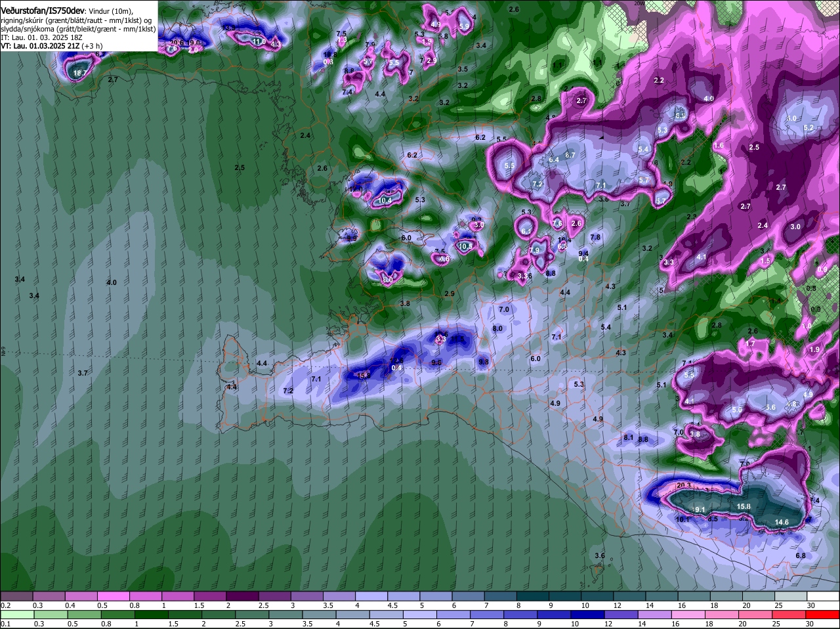Click the 'Vindur (10m)' description text
Image resolution: width=840 pixels, height=629 pixels.
pyautogui.click(x=110, y=12)
